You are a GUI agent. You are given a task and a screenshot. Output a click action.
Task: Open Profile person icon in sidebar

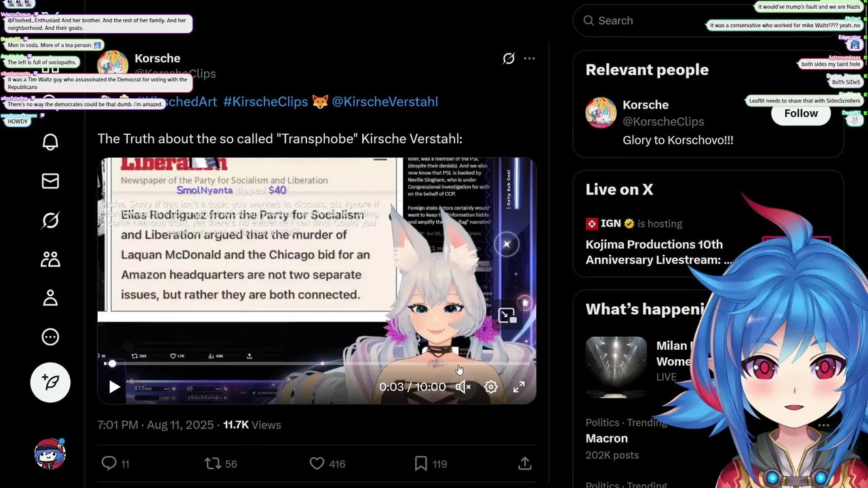tap(50, 298)
